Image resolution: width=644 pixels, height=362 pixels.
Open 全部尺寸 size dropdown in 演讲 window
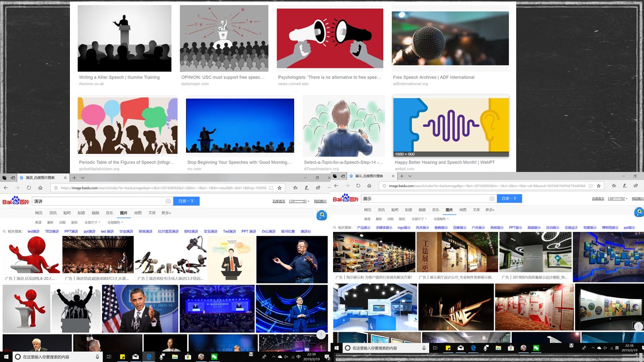coord(92,222)
